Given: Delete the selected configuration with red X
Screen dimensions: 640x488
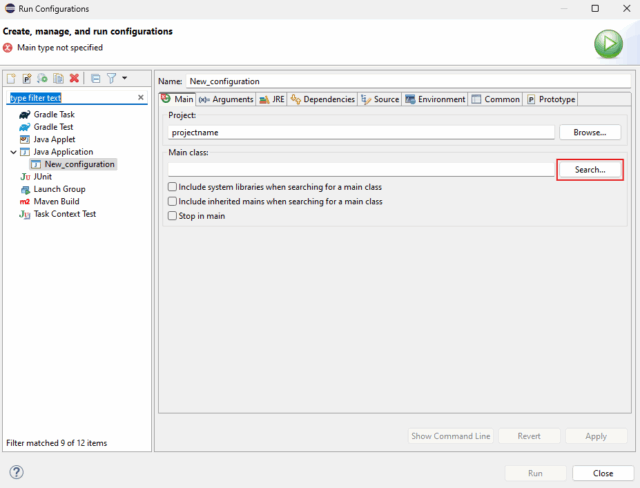Looking at the screenshot, I should (x=74, y=78).
